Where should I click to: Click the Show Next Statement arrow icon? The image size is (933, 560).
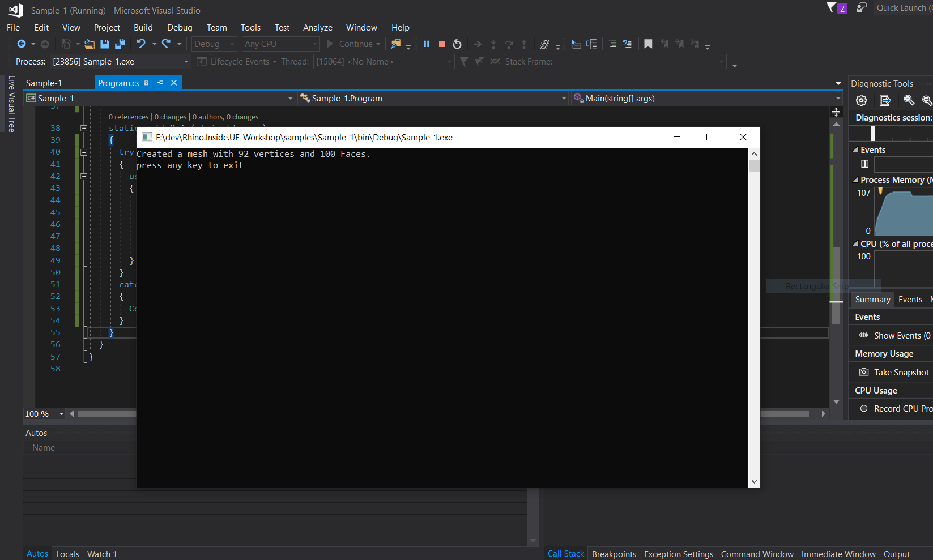(478, 44)
